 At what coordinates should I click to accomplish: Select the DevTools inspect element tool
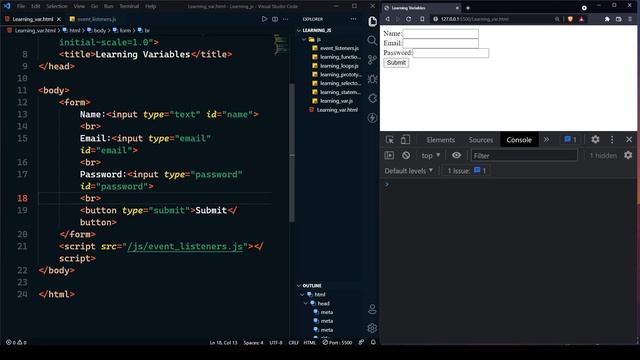pyautogui.click(x=390, y=140)
